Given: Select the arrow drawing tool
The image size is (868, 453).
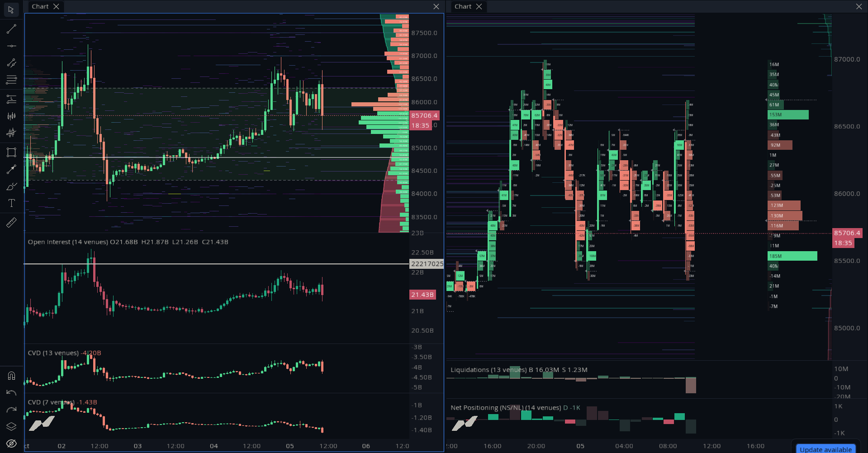Looking at the screenshot, I should (11, 169).
